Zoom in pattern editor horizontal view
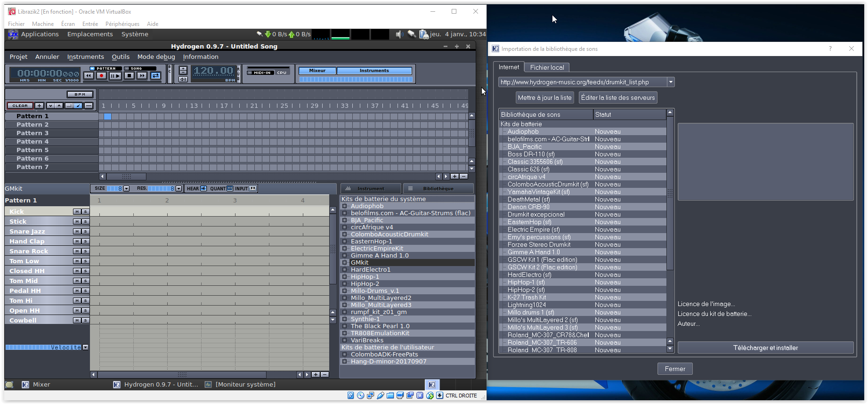This screenshot has width=868, height=404. coord(316,374)
